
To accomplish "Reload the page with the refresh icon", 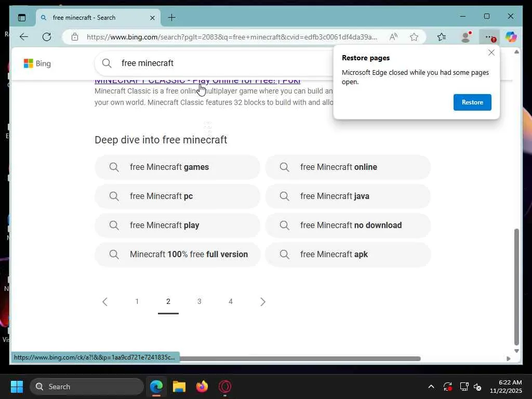I will 47,37.
